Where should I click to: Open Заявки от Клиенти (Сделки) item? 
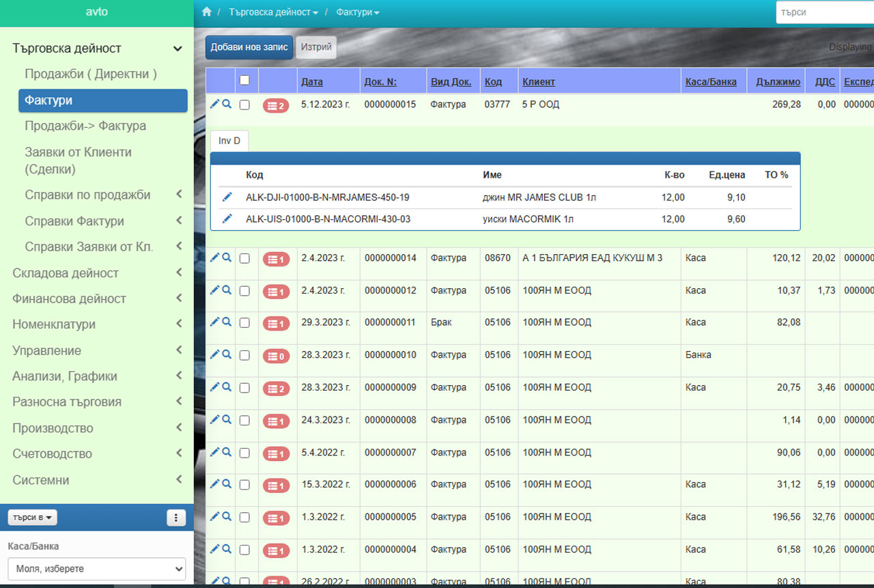tap(79, 160)
